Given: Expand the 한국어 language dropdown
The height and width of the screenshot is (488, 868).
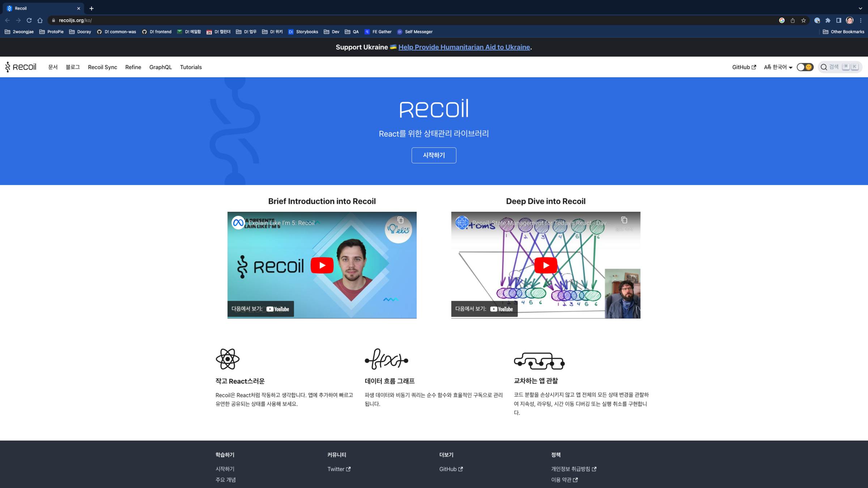Looking at the screenshot, I should pyautogui.click(x=778, y=67).
